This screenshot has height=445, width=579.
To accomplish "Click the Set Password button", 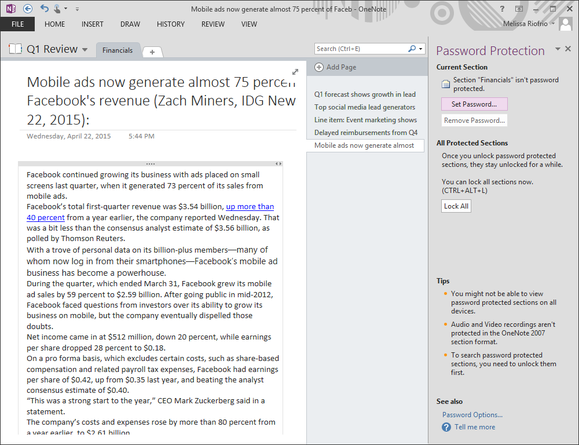I will click(474, 104).
